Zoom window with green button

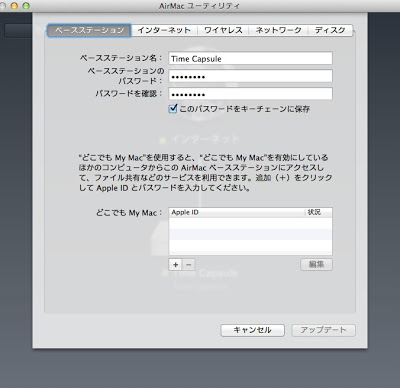point(26,6)
